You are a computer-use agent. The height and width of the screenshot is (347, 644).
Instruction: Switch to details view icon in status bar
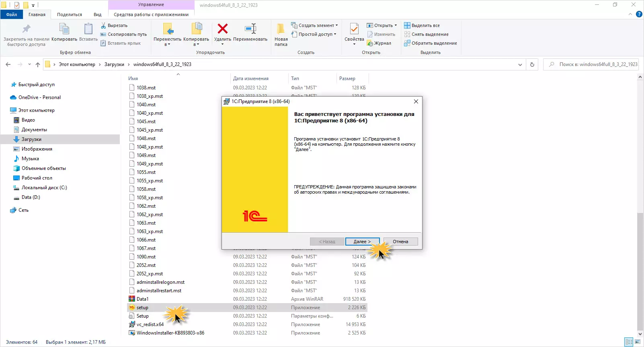coord(629,342)
